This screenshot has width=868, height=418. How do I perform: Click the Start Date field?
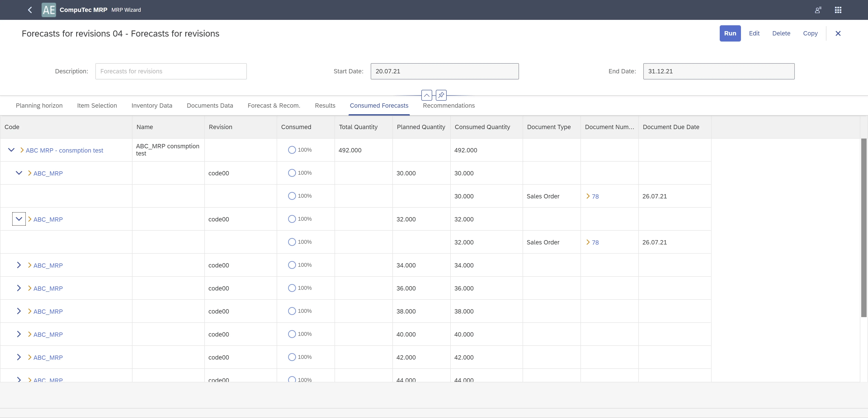click(444, 71)
